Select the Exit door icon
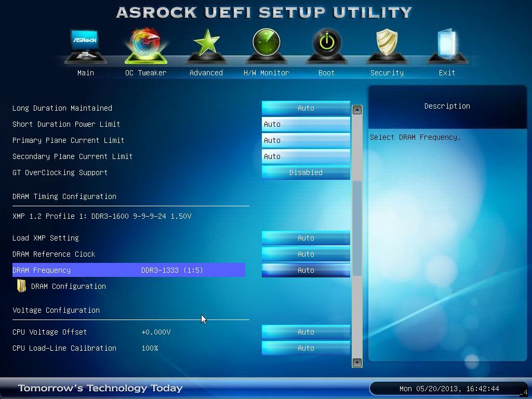The width and height of the screenshot is (532, 399). point(447,46)
